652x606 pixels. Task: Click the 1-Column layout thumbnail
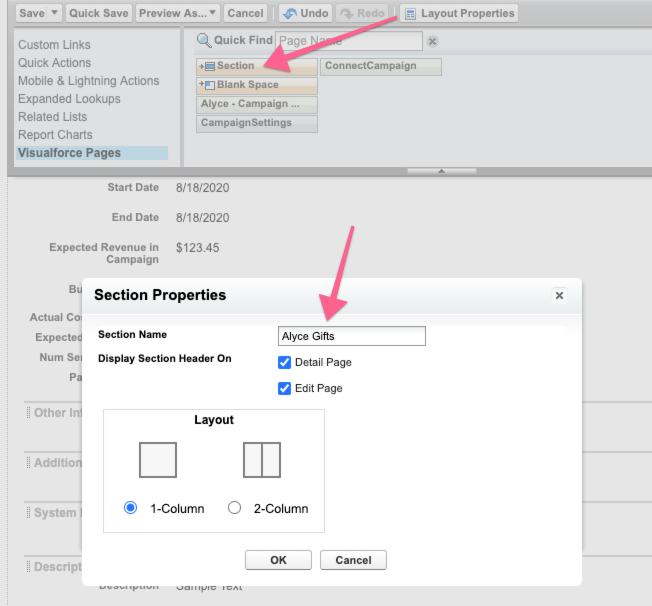coord(158,460)
